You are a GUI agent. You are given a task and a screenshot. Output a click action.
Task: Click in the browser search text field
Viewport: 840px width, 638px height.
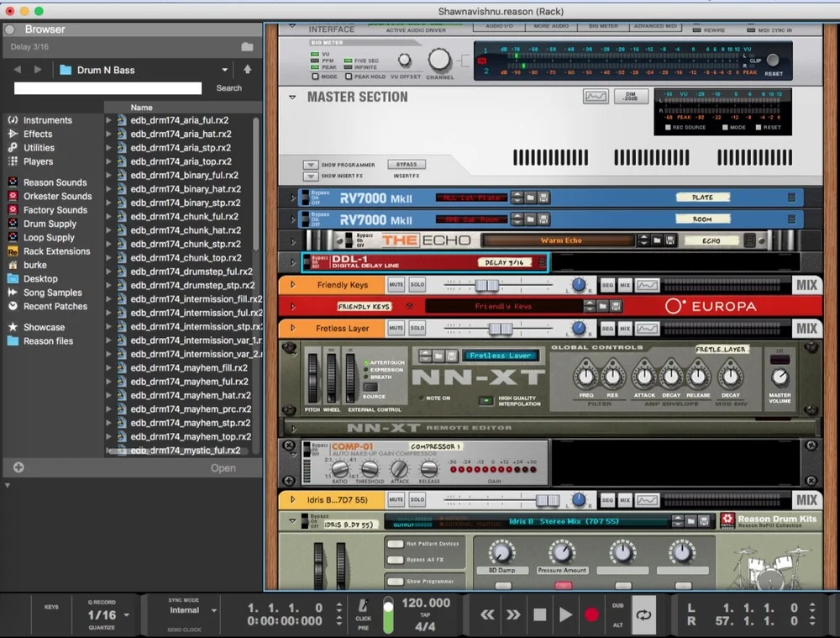pyautogui.click(x=108, y=88)
